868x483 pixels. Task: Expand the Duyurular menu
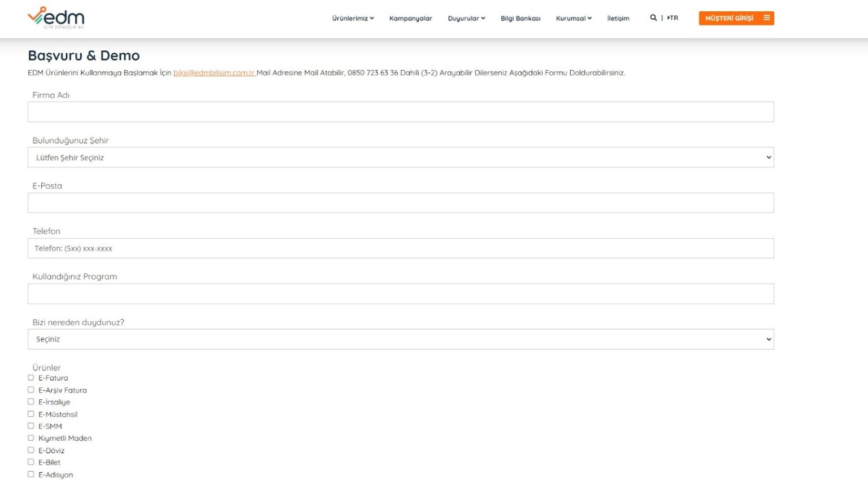(466, 19)
